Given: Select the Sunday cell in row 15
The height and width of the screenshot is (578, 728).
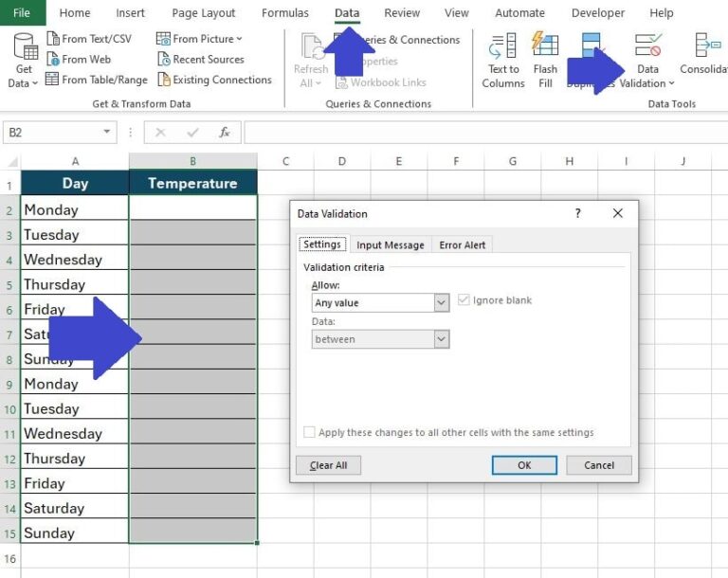Looking at the screenshot, I should [75, 533].
